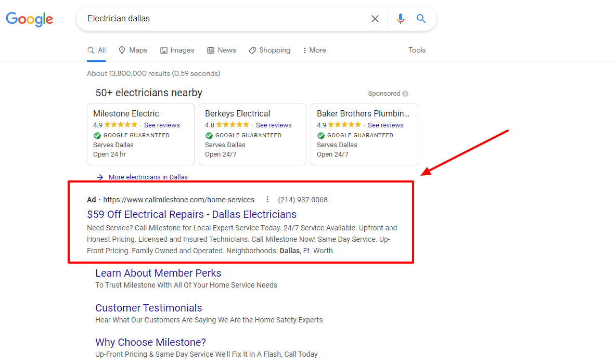Click Serves Dallas on Baker Brothers card
Image resolution: width=616 pixels, height=364 pixels.
tap(337, 145)
